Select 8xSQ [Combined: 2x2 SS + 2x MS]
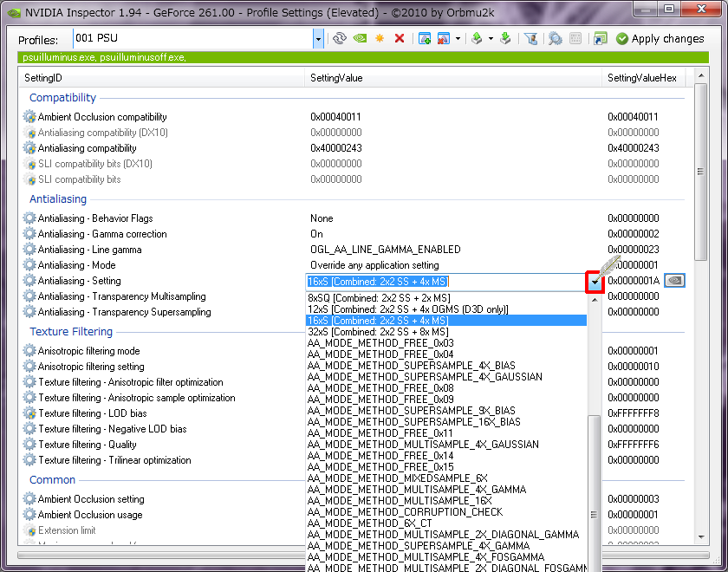 point(446,298)
